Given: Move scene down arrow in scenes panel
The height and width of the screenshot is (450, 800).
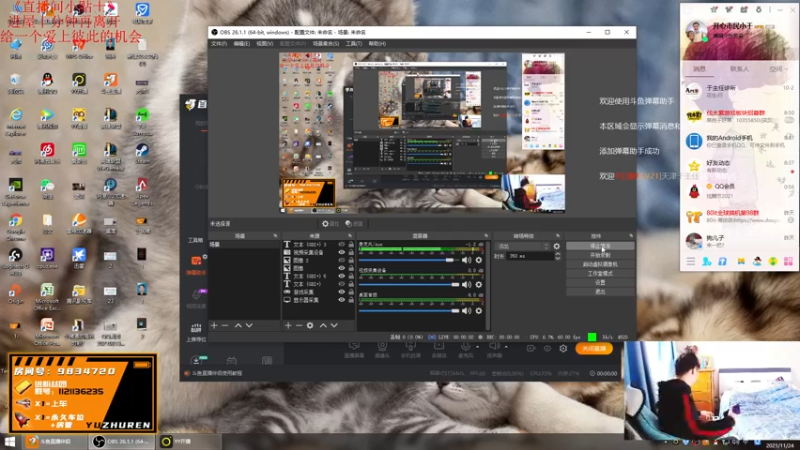Looking at the screenshot, I should coord(249,326).
